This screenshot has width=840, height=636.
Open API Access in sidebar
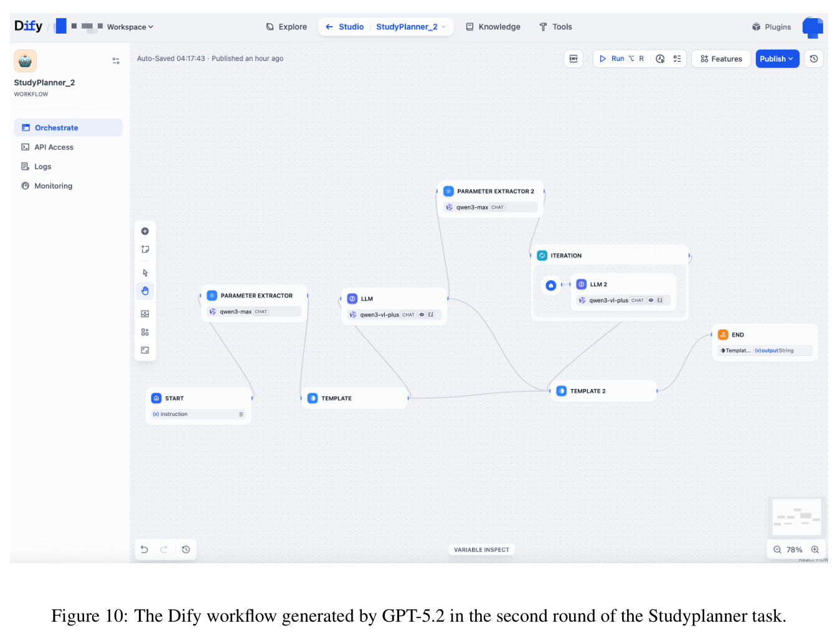tap(68, 147)
